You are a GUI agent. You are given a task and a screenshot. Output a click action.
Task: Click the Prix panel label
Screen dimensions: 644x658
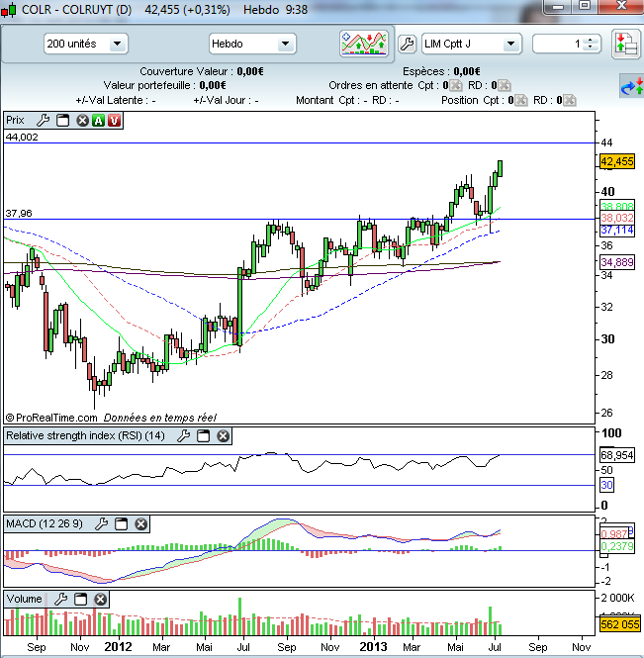(15, 121)
